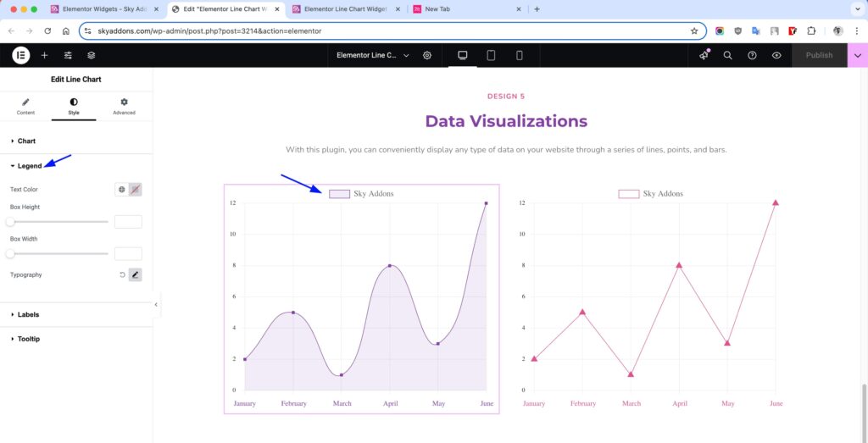Viewport: 868px width, 443px height.
Task: Toggle Sky Addons legend on right chart
Action: tap(650, 194)
